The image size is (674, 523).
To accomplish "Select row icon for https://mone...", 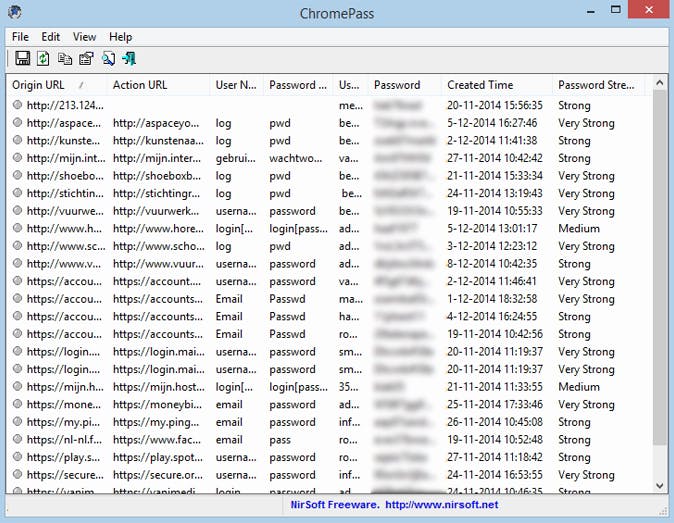I will click(17, 404).
